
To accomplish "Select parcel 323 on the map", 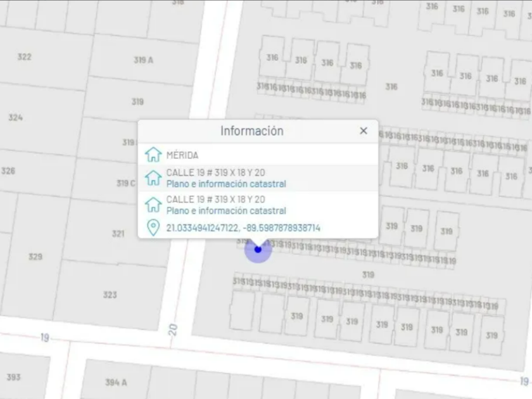I will click(110, 294).
